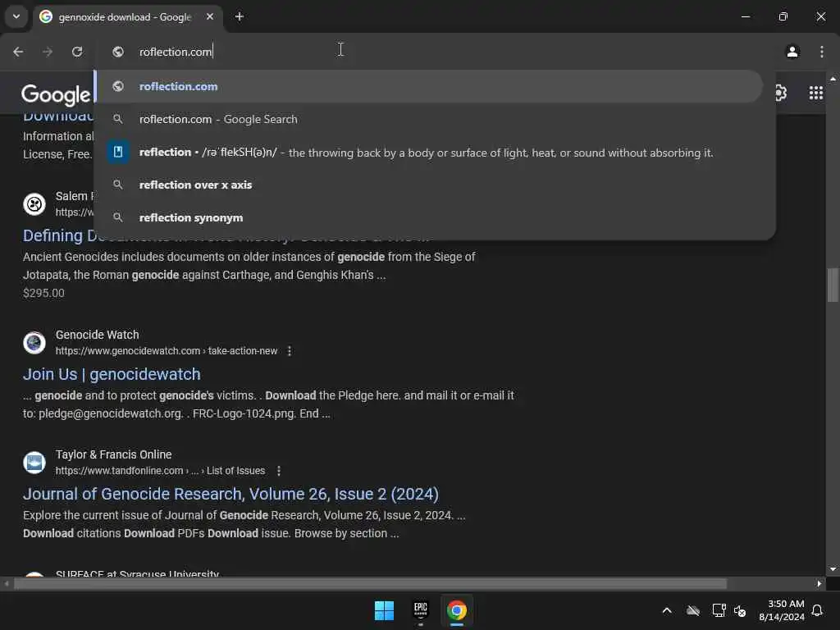Viewport: 840px width, 630px height.
Task: Open the notifications bell icon
Action: pyautogui.click(x=817, y=610)
